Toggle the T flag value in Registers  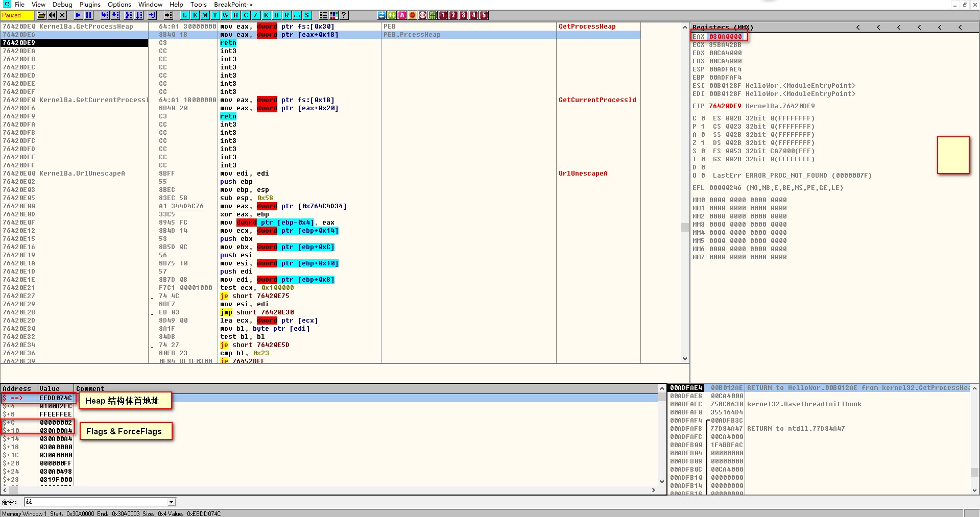pyautogui.click(x=703, y=159)
